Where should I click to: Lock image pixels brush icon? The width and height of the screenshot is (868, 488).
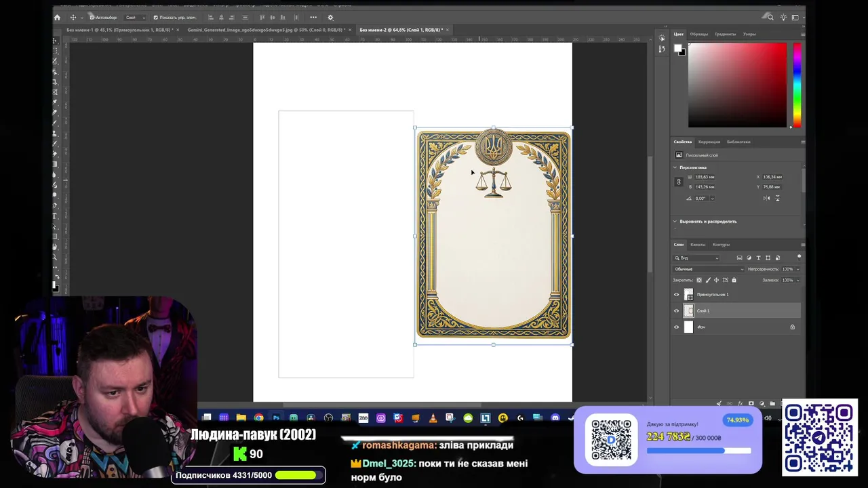(709, 280)
